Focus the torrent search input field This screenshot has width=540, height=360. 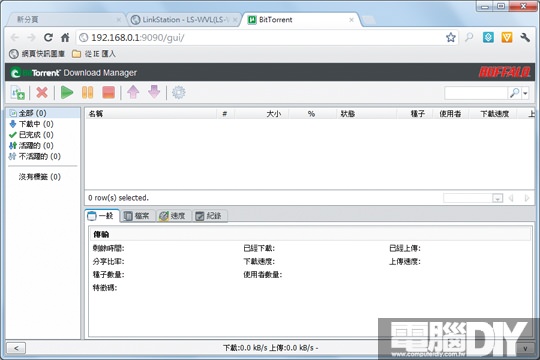pyautogui.click(x=476, y=93)
